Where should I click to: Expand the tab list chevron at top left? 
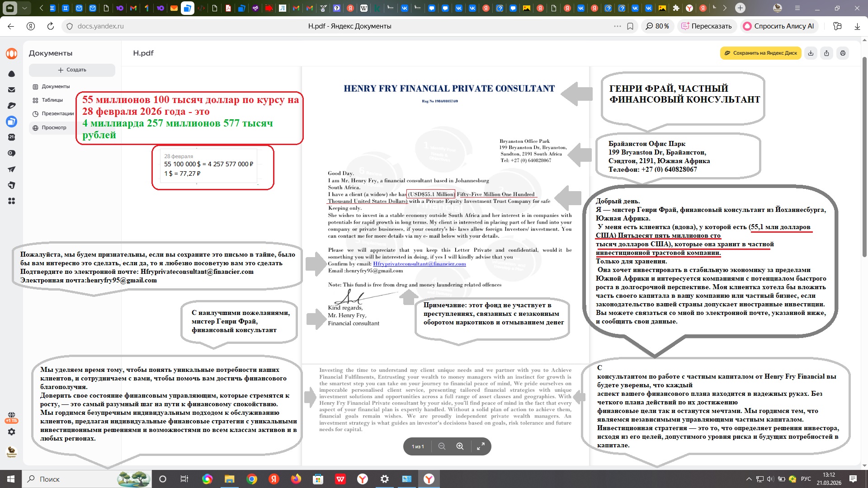(24, 8)
